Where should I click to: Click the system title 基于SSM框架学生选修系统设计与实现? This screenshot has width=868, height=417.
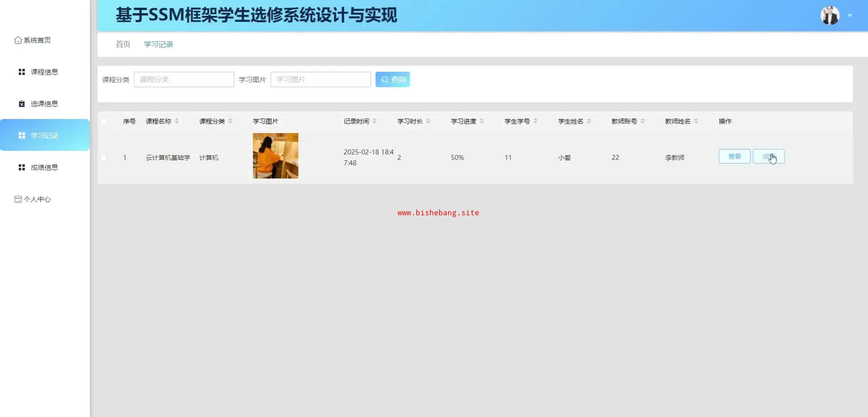pos(256,15)
